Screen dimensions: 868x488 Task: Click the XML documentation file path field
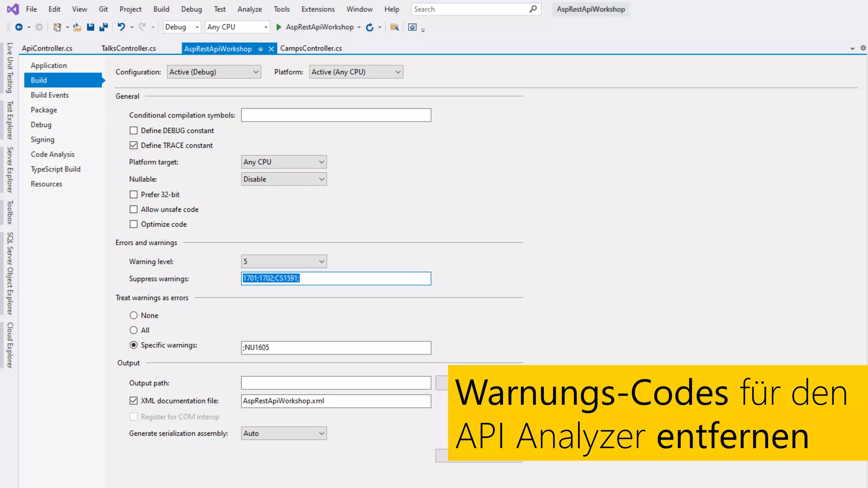(x=336, y=401)
